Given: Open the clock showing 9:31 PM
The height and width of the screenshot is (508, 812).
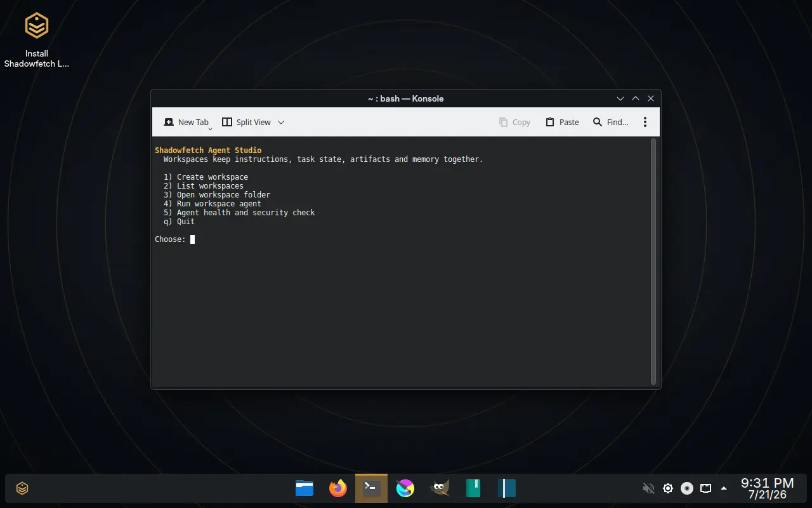Looking at the screenshot, I should (767, 488).
